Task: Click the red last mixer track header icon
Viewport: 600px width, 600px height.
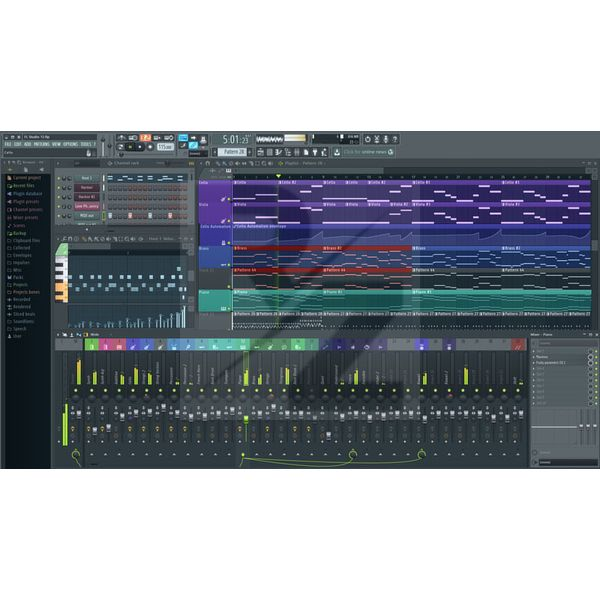Action: pyautogui.click(x=518, y=346)
